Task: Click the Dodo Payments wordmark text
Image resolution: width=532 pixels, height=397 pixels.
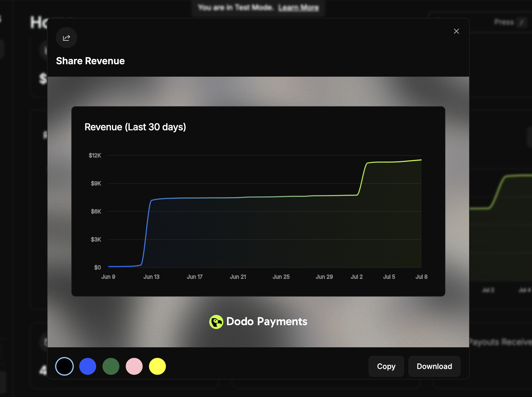Action: 267,321
